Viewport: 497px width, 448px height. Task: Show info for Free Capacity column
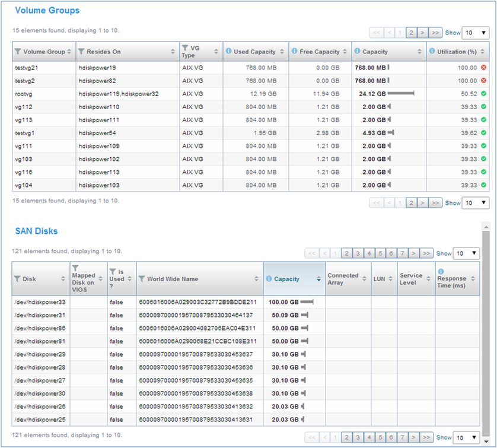pyautogui.click(x=294, y=51)
